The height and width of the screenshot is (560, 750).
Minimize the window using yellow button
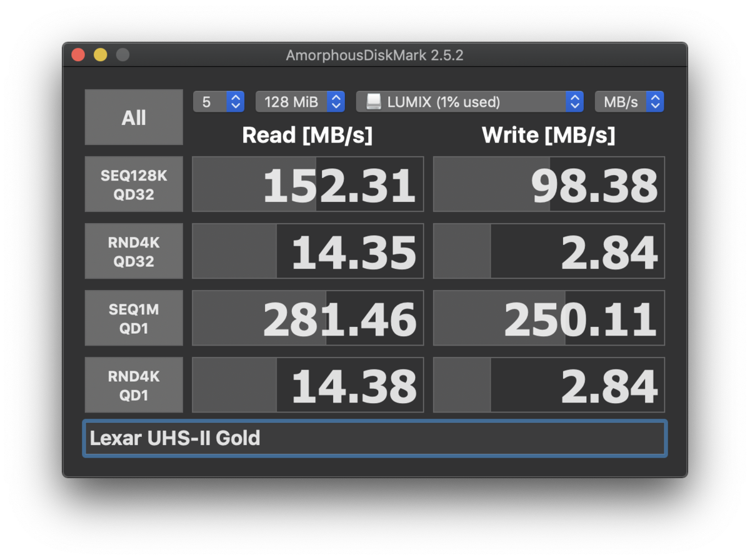101,55
